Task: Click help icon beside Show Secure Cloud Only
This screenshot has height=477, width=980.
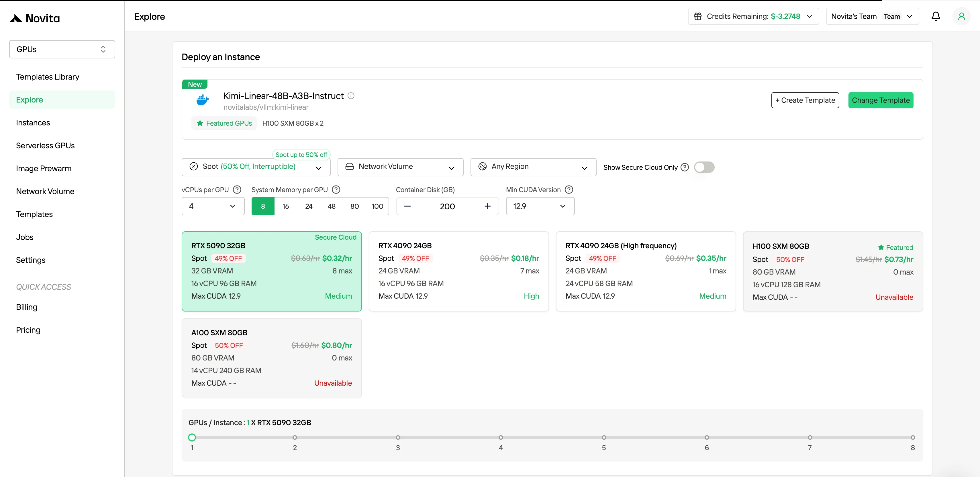Action: coord(684,167)
